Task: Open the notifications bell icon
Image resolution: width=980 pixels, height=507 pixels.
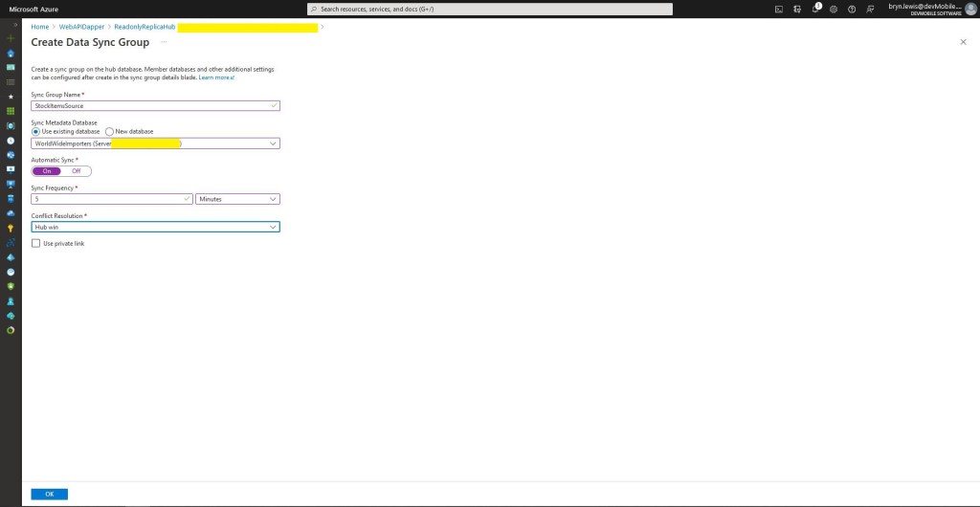Action: pos(815,9)
